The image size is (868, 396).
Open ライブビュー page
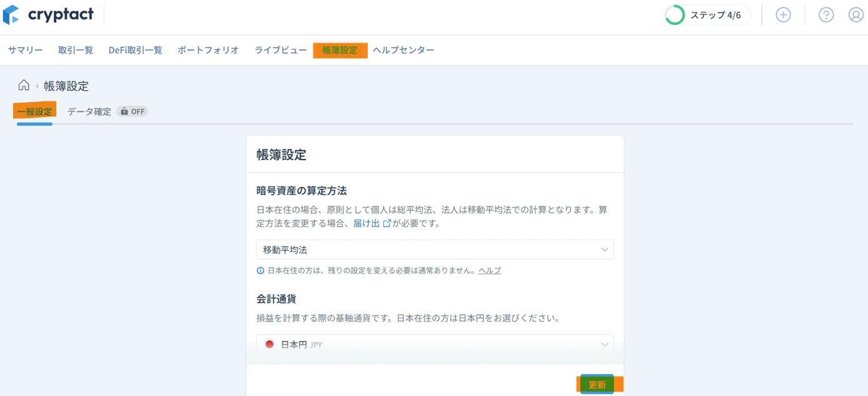click(x=281, y=50)
